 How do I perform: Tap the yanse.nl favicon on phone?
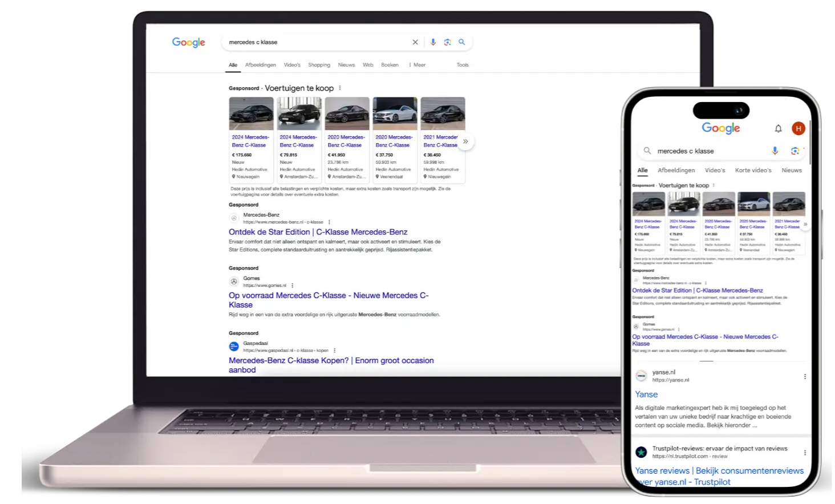coord(641,376)
